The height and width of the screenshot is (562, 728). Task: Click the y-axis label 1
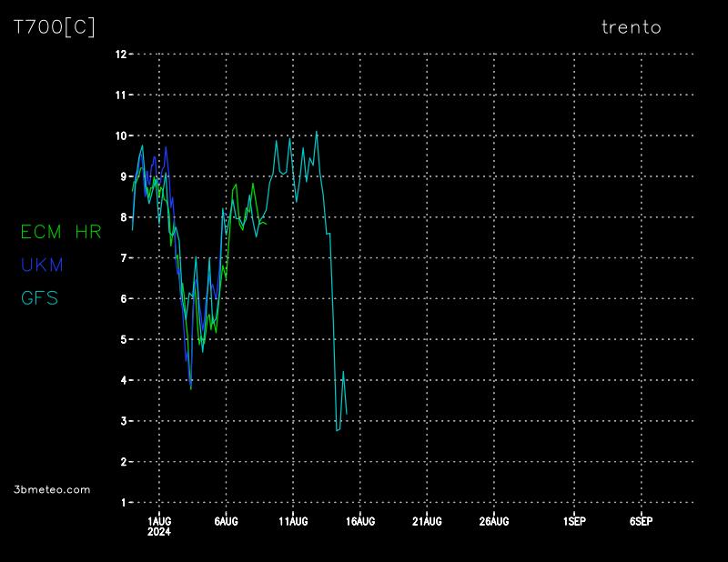123,503
